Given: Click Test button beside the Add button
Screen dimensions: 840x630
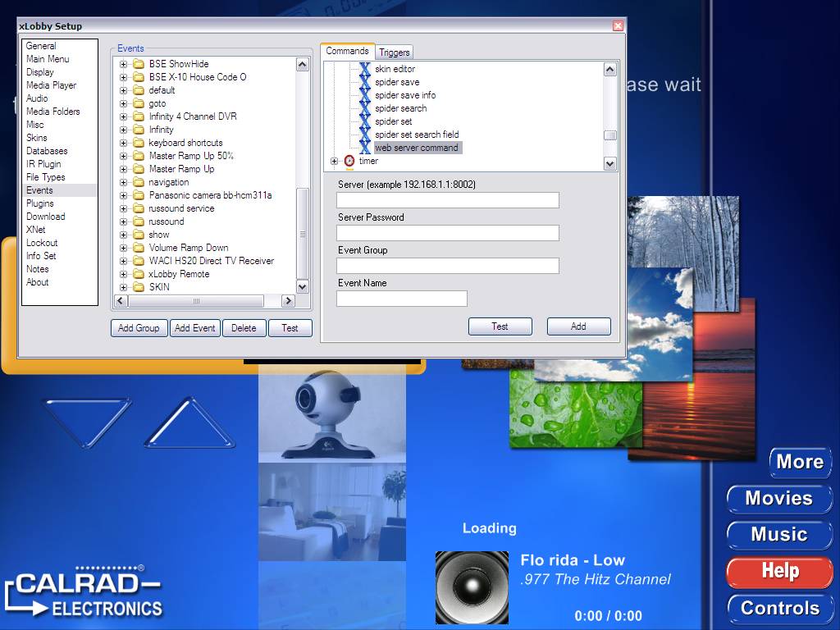Looking at the screenshot, I should tap(500, 326).
